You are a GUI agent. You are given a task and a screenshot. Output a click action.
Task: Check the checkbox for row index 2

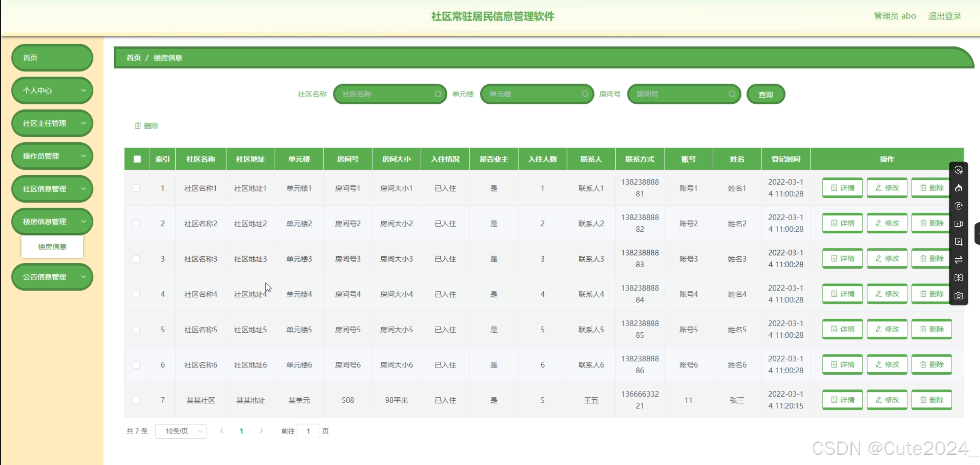click(x=136, y=223)
